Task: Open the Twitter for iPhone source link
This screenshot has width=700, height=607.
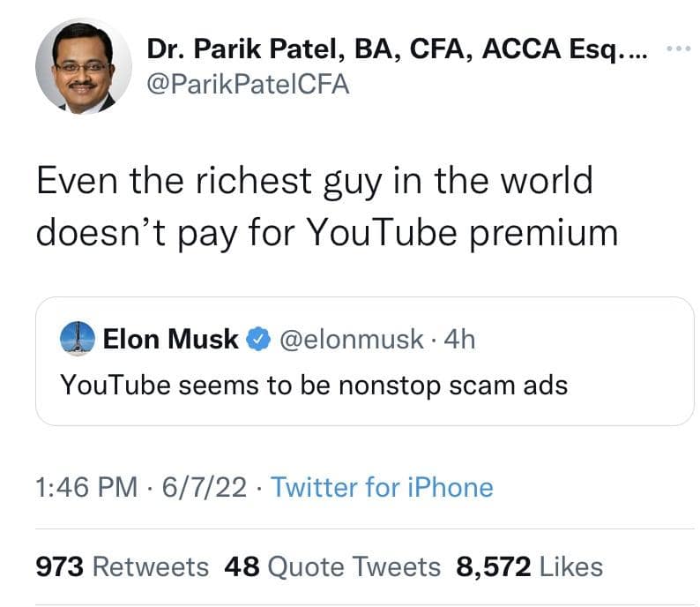Action: click(x=381, y=486)
